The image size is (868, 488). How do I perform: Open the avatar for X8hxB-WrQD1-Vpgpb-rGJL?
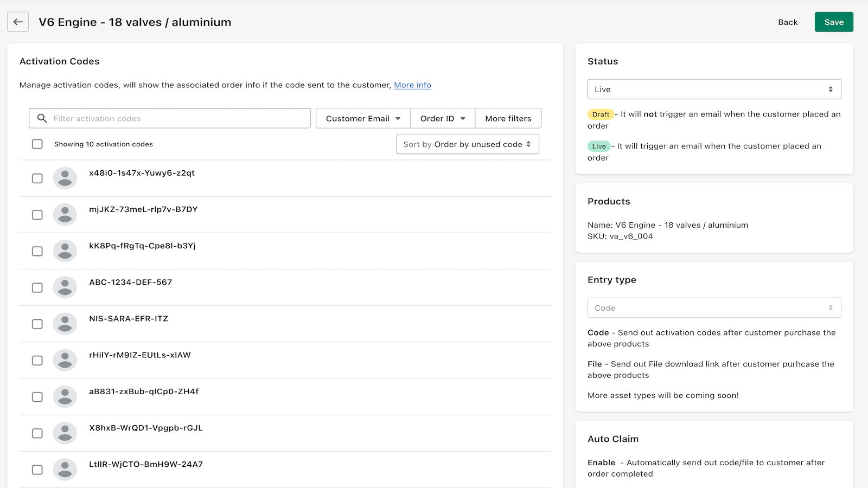click(x=65, y=433)
